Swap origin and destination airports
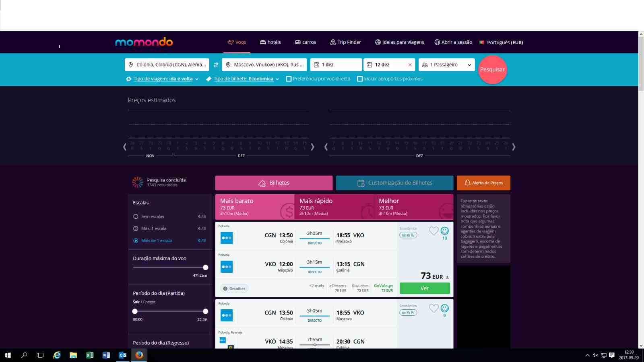Image resolution: width=644 pixels, height=362 pixels. click(x=216, y=65)
